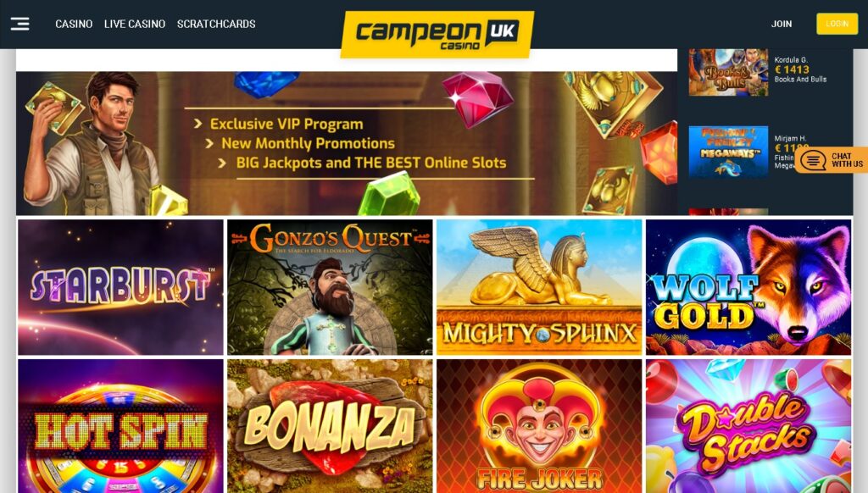Open Fishin' Frenzy Megaways winner thumbnail
This screenshot has width=868, height=493.
point(728,152)
